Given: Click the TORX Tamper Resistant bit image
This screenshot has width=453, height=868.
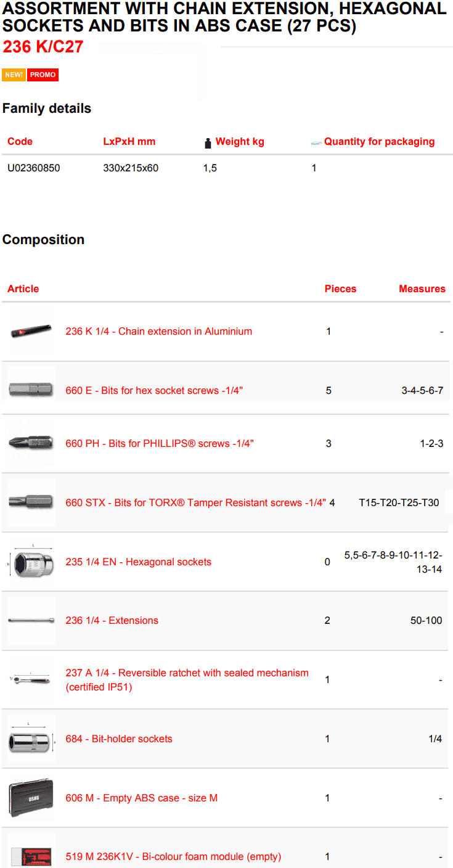Looking at the screenshot, I should (31, 502).
